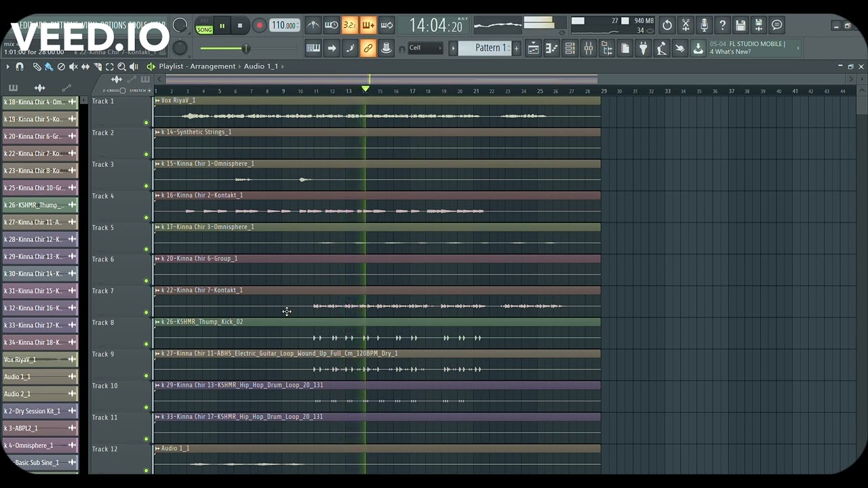
Task: Open the pattern list arrow left of Pattern 1
Action: (453, 48)
